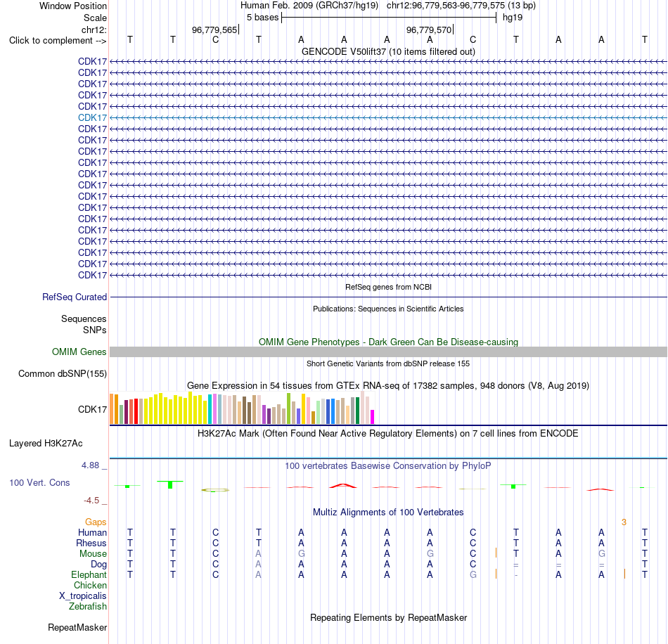Select the Human species row label
The height and width of the screenshot is (644, 668).
(x=92, y=532)
